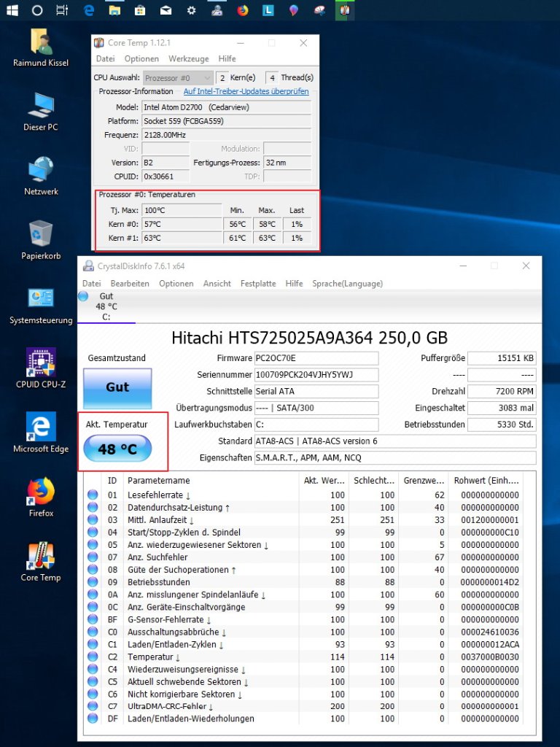Open Task View in taskbar
The height and width of the screenshot is (747, 560).
63,10
